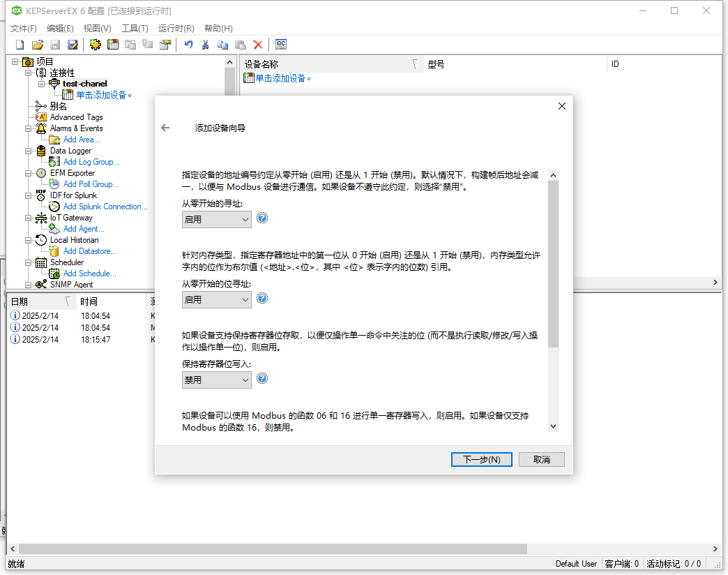Click the red Delete X icon

click(x=258, y=45)
